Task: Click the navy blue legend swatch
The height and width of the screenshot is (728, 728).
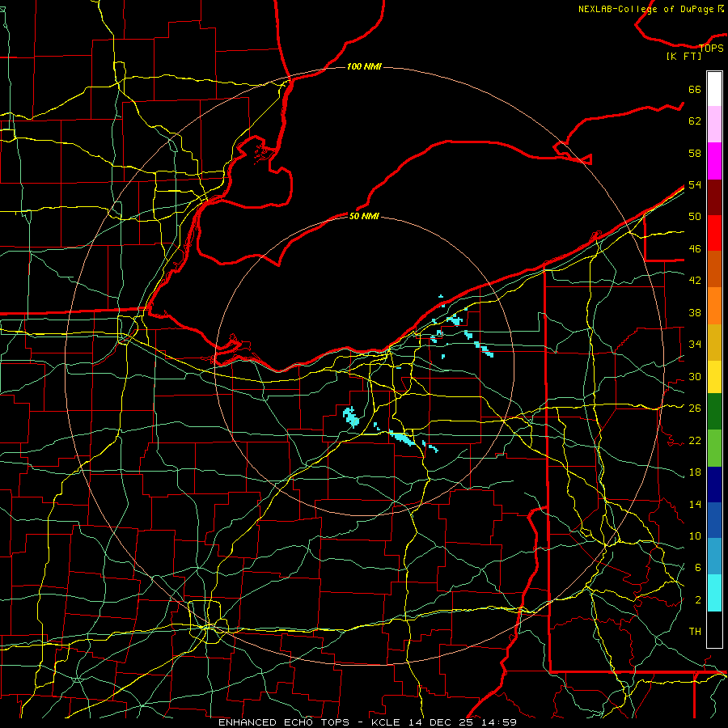Action: (714, 485)
